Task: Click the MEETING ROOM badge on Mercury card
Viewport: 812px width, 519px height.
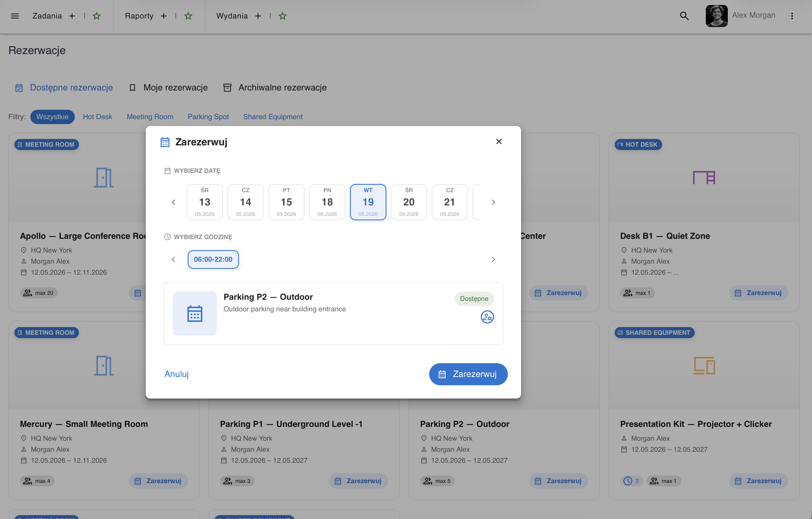Action: [47, 333]
